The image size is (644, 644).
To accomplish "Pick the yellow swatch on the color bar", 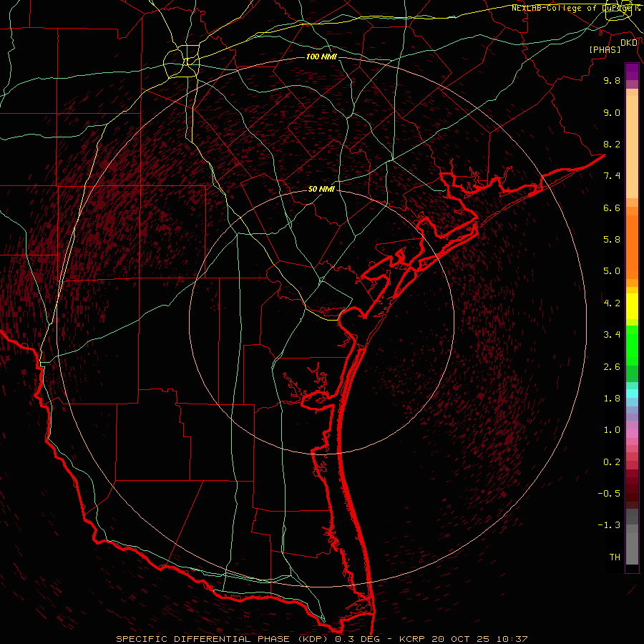I will (632, 306).
